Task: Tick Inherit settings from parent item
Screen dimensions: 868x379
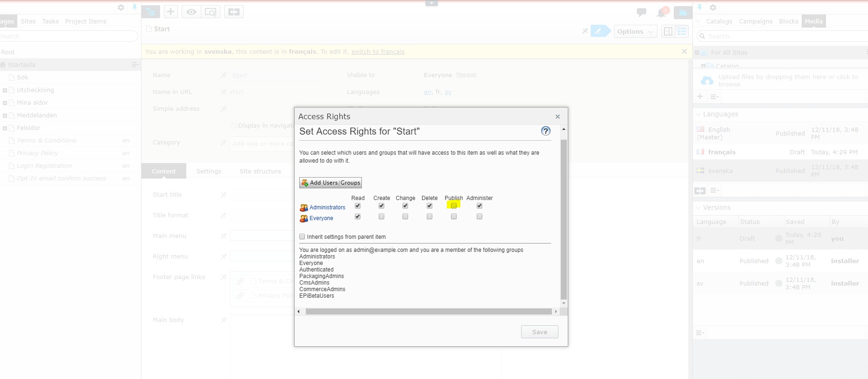Action: [302, 237]
